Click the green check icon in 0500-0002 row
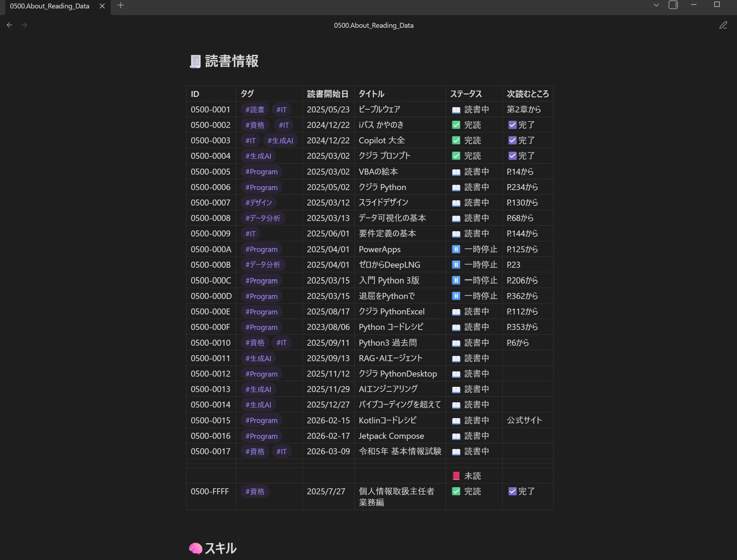 (456, 125)
